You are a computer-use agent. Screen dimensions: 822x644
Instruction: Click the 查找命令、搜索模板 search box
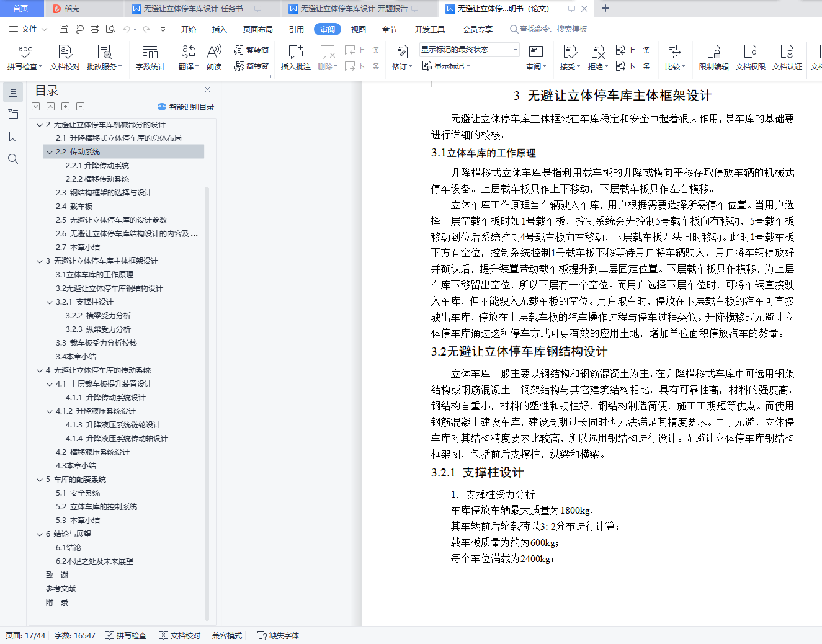tap(548, 29)
